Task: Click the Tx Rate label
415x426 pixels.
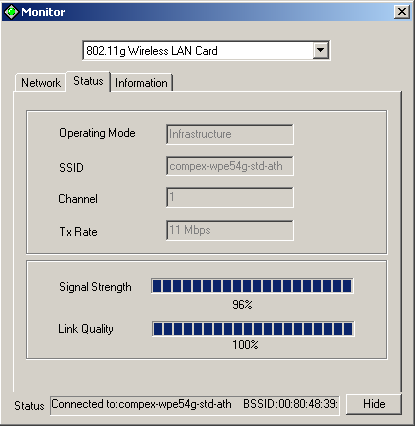Action: [x=78, y=232]
